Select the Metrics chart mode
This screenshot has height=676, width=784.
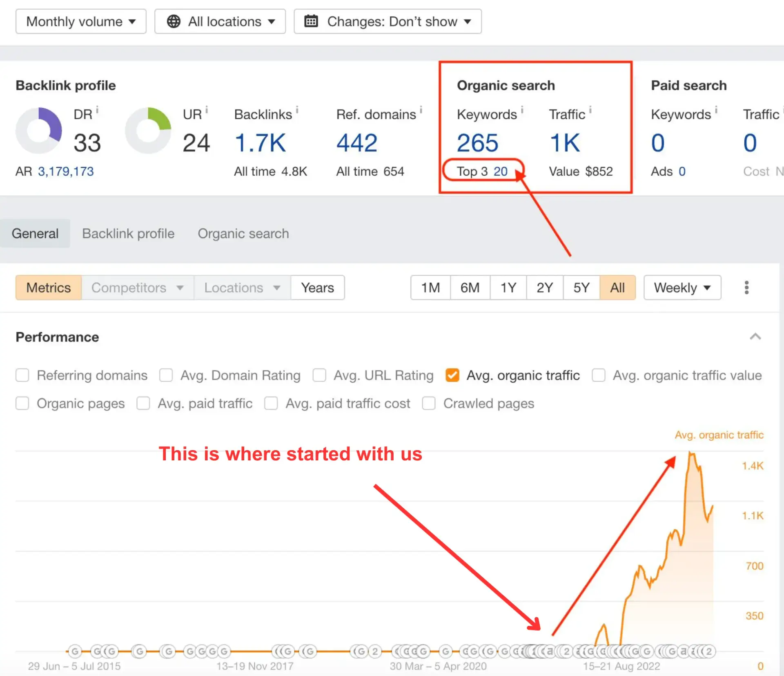point(49,288)
